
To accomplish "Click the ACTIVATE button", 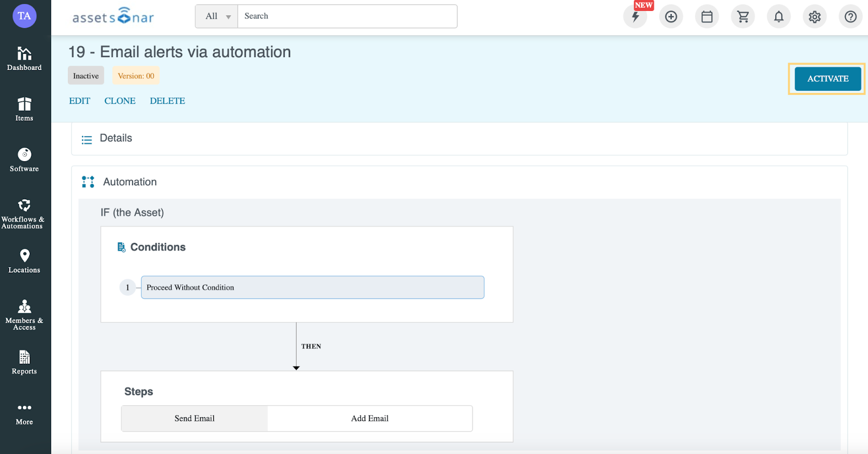I will (x=828, y=79).
